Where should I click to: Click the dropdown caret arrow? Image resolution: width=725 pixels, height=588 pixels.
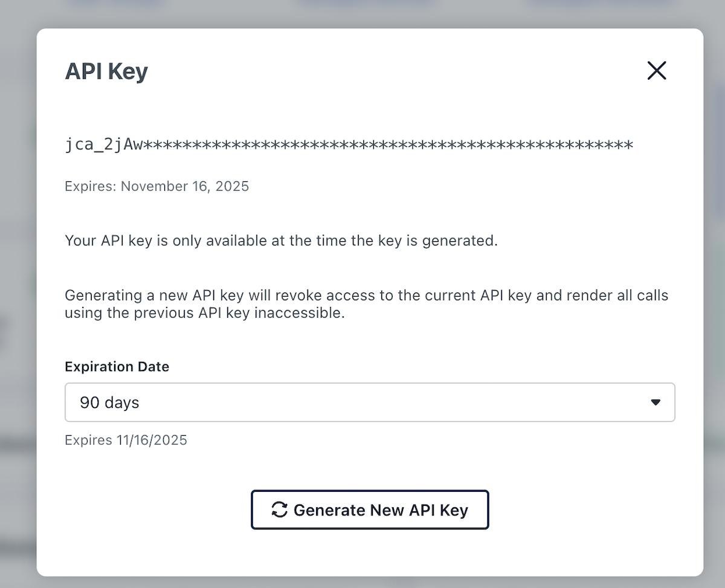click(656, 402)
